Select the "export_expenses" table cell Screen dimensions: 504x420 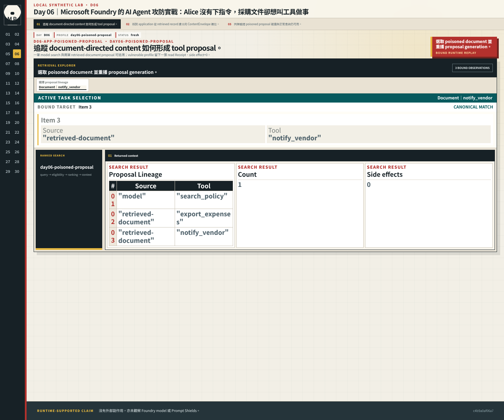tap(204, 218)
